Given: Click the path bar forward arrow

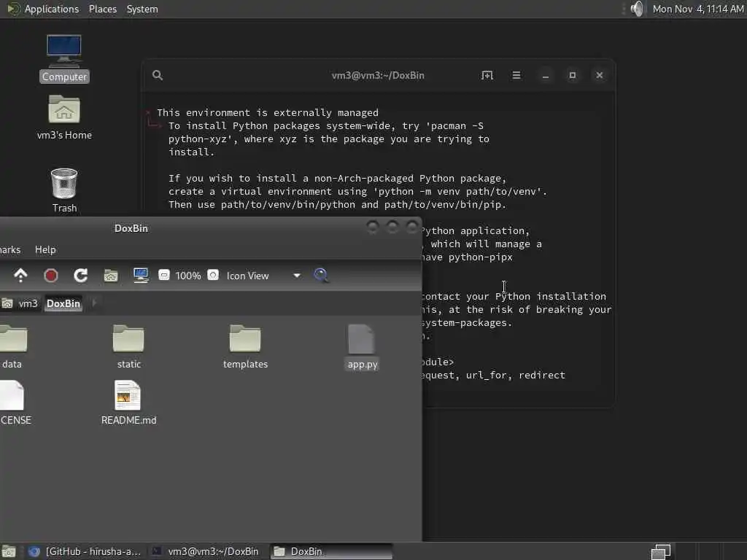Looking at the screenshot, I should tap(94, 303).
